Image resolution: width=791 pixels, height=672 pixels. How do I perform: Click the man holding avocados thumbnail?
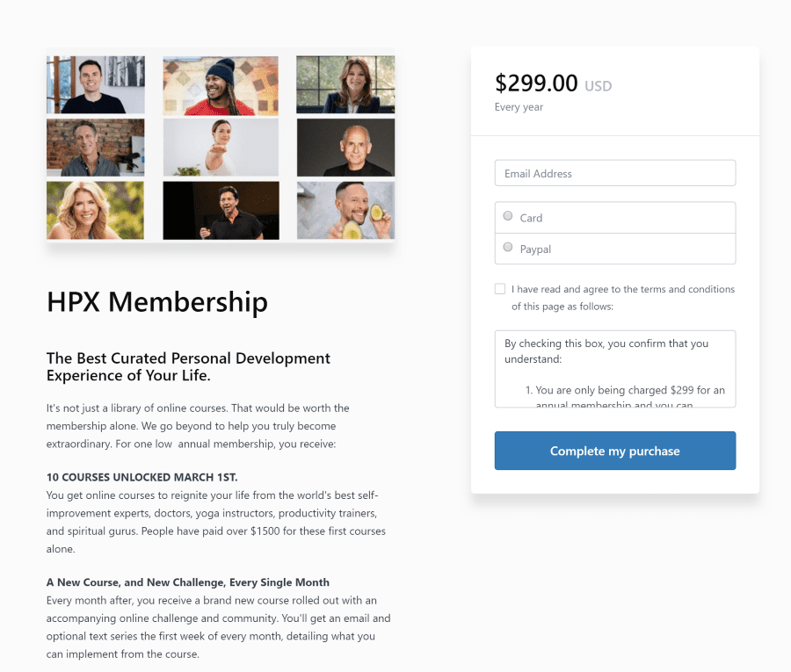tap(345, 211)
